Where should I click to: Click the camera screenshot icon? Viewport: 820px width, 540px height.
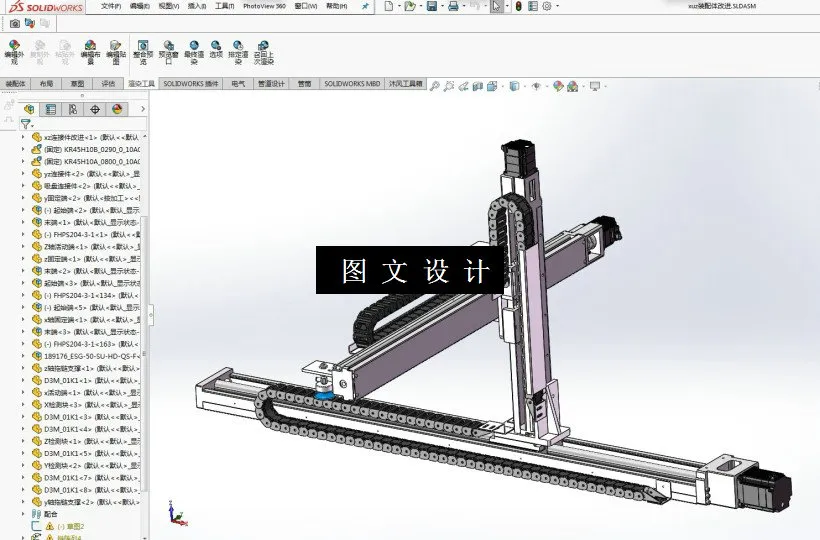[15, 24]
